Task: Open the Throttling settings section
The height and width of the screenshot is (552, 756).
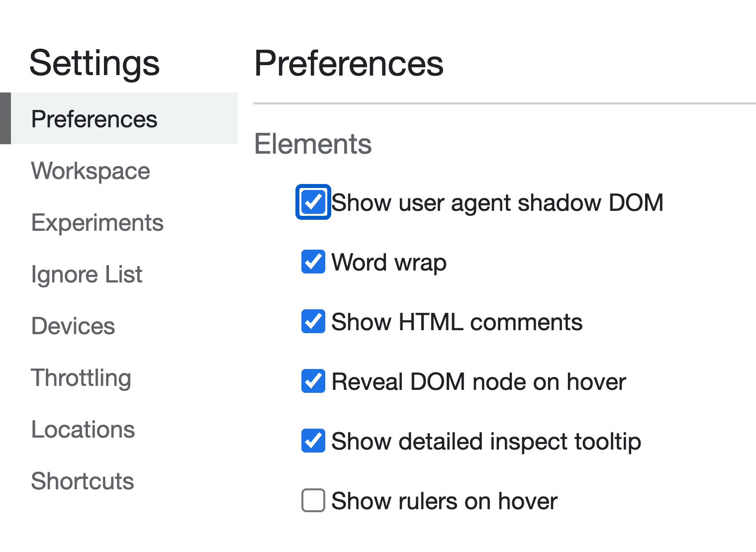Action: coord(81,378)
